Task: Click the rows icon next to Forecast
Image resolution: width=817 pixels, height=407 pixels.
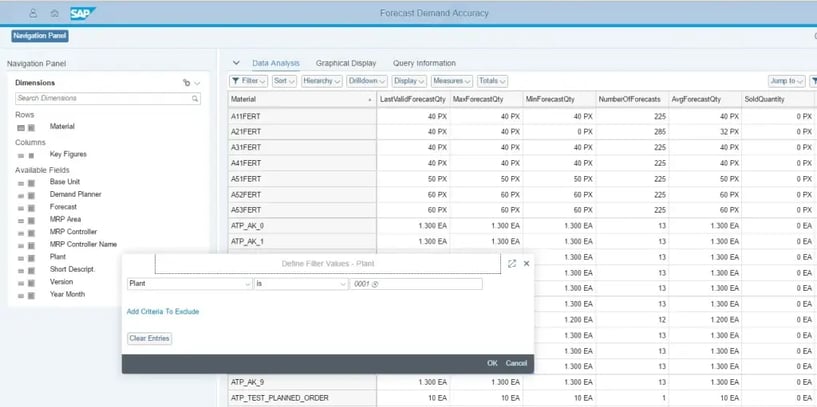Action: pos(21,208)
